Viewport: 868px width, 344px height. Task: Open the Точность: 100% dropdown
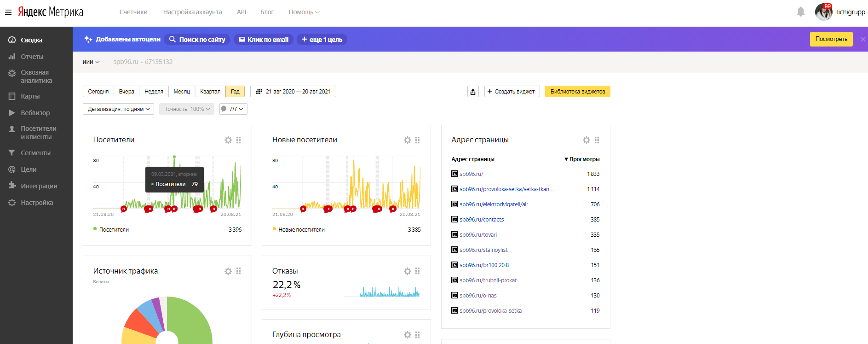pos(187,109)
